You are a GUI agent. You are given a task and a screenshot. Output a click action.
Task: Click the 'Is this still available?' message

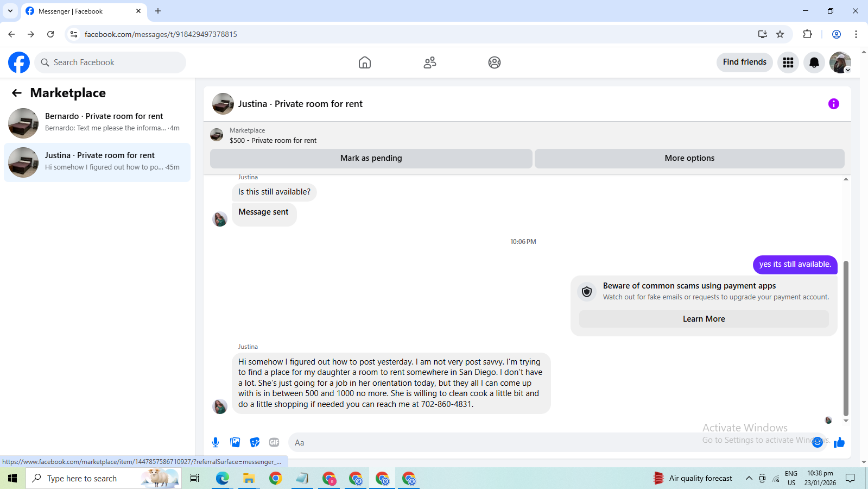(x=274, y=192)
